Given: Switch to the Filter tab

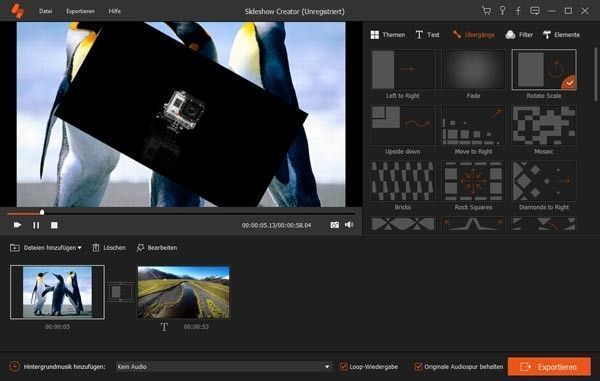Looking at the screenshot, I should tap(519, 35).
